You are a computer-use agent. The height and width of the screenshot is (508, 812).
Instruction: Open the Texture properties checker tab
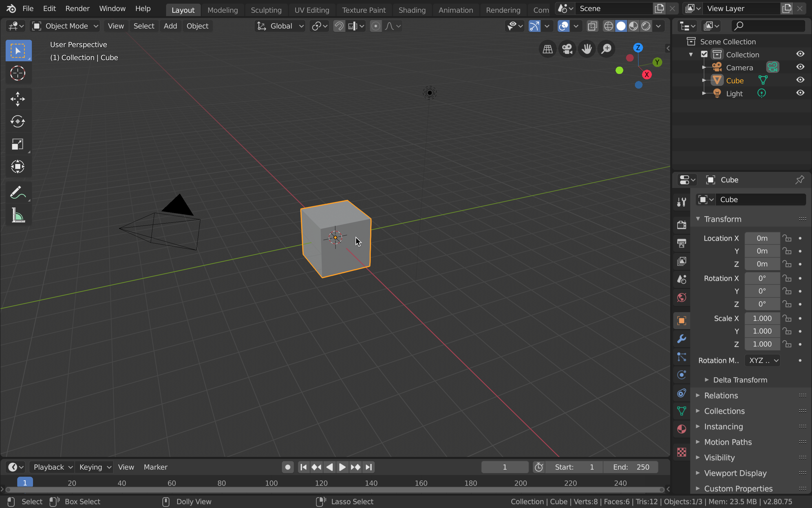pyautogui.click(x=681, y=452)
